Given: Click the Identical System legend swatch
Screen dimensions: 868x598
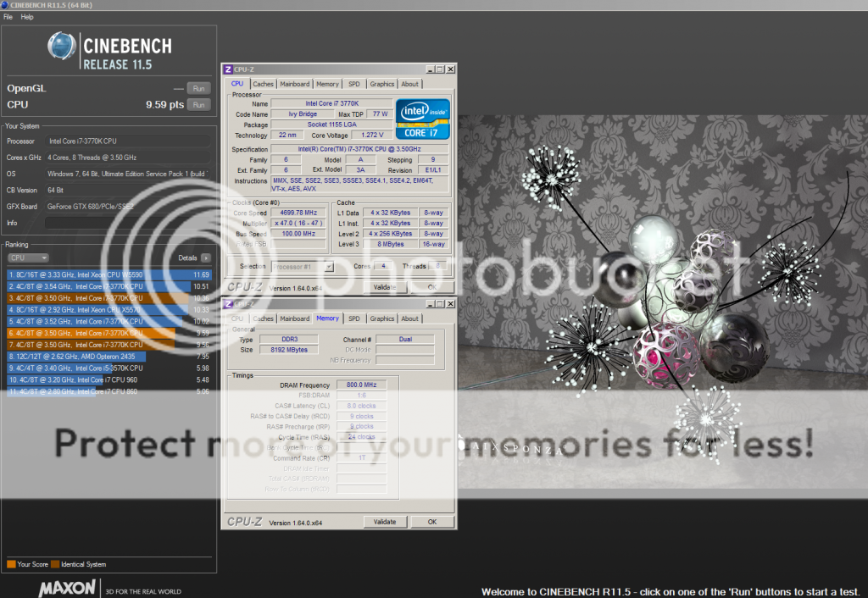Looking at the screenshot, I should 54,564.
